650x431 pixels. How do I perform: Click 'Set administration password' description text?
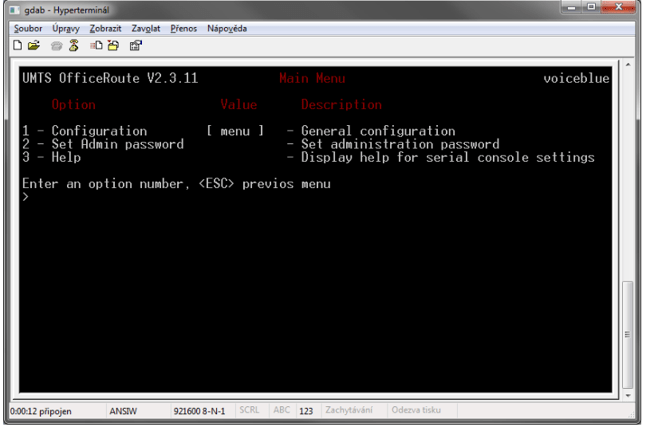pos(400,144)
